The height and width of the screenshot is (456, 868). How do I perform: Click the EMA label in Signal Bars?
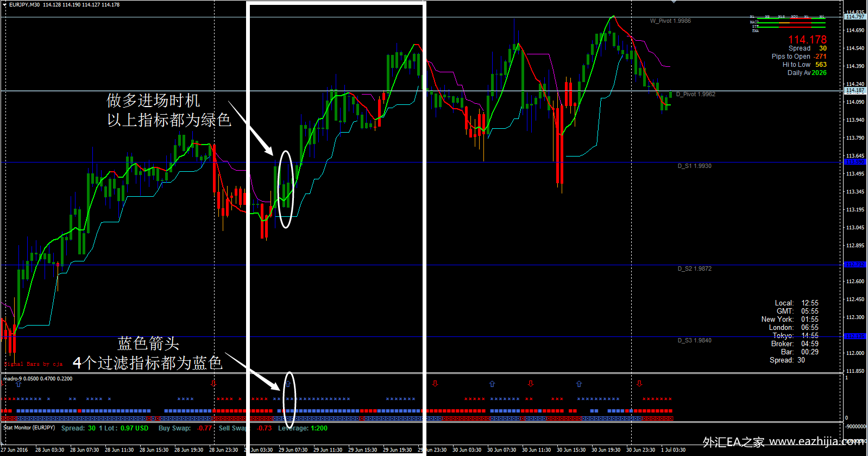[755, 31]
